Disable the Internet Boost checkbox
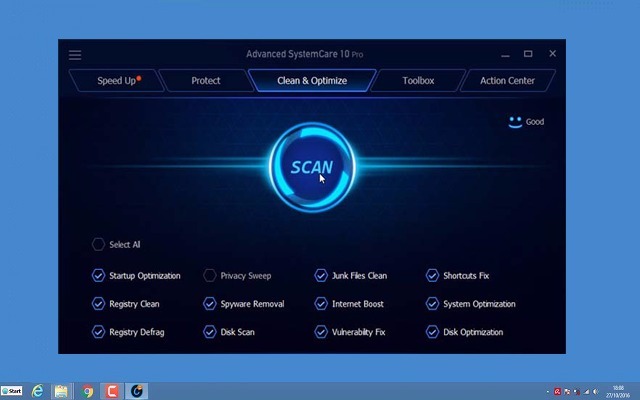This screenshot has width=640, height=400. click(x=321, y=304)
